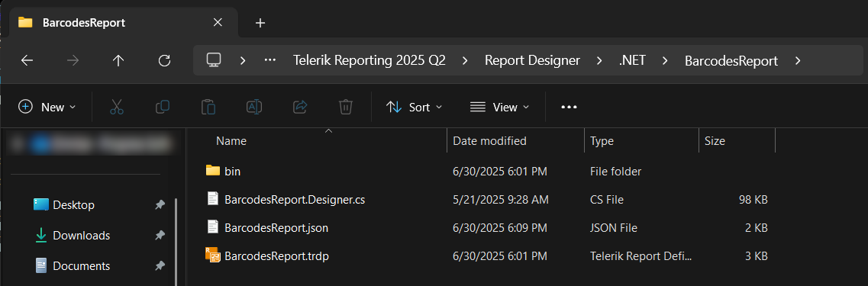
Task: Unpin Downloads using its pin icon
Action: point(160,235)
